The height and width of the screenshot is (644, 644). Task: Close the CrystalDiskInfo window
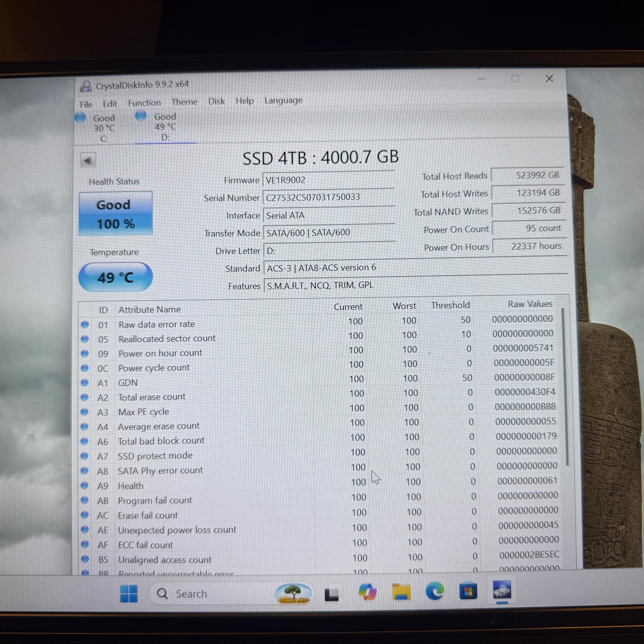click(549, 78)
